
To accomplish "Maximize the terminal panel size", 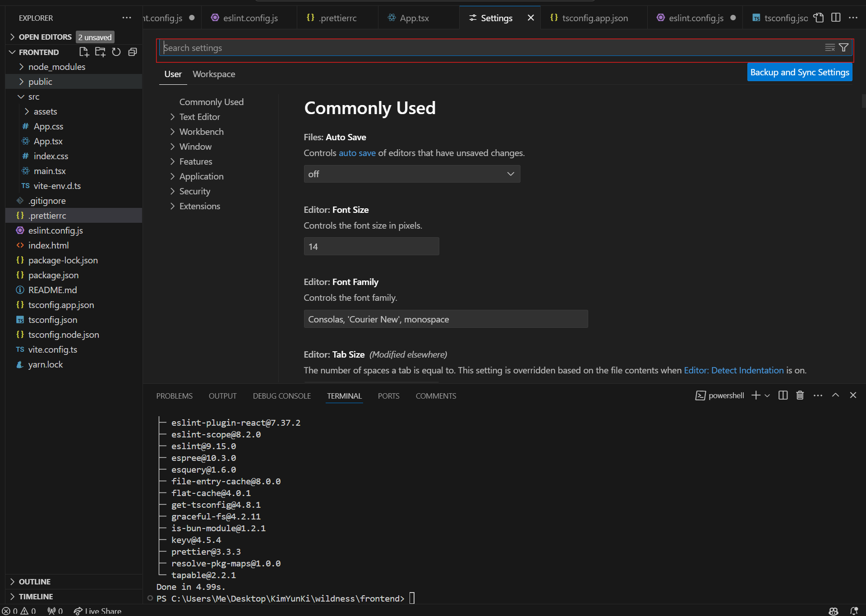I will (x=835, y=395).
